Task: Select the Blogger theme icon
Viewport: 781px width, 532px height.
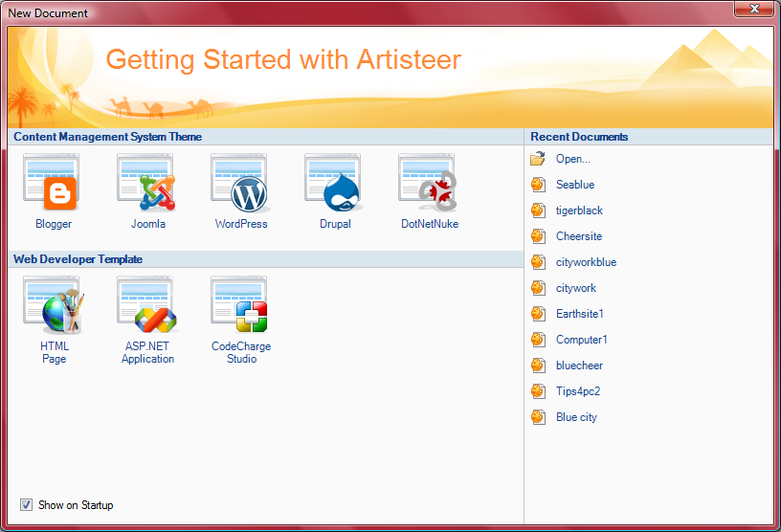Action: tap(51, 183)
